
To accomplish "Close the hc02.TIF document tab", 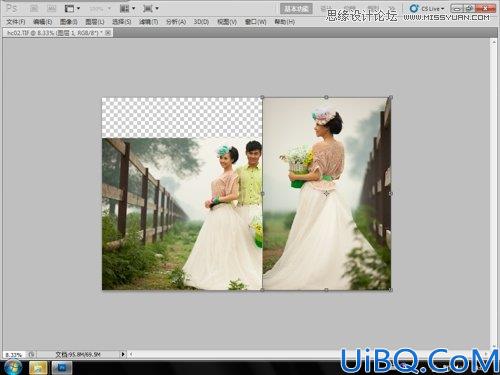I will 108,33.
